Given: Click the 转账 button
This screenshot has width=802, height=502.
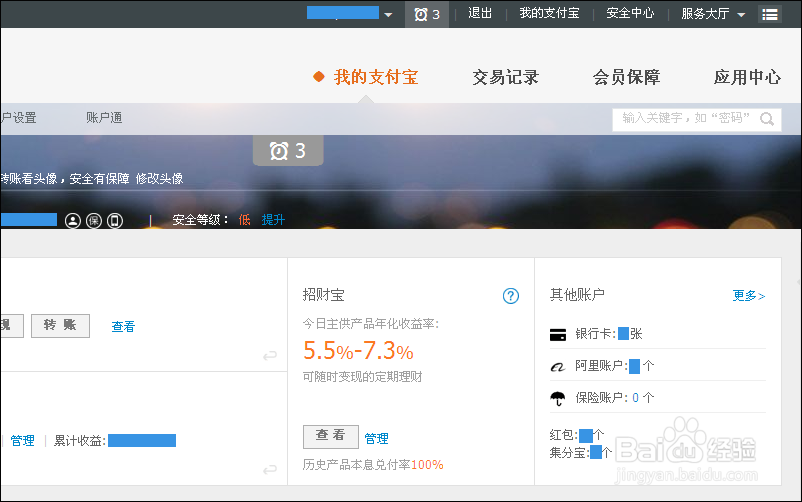Looking at the screenshot, I should pyautogui.click(x=60, y=326).
